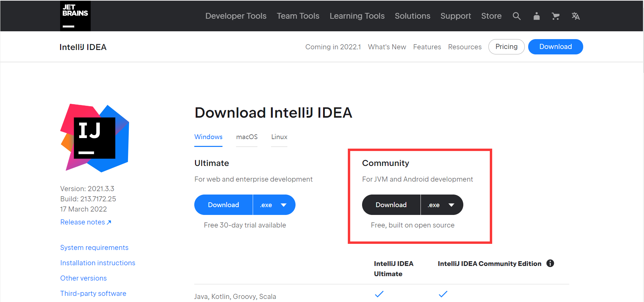Open the What's New page
This screenshot has width=644, height=302.
(x=387, y=47)
